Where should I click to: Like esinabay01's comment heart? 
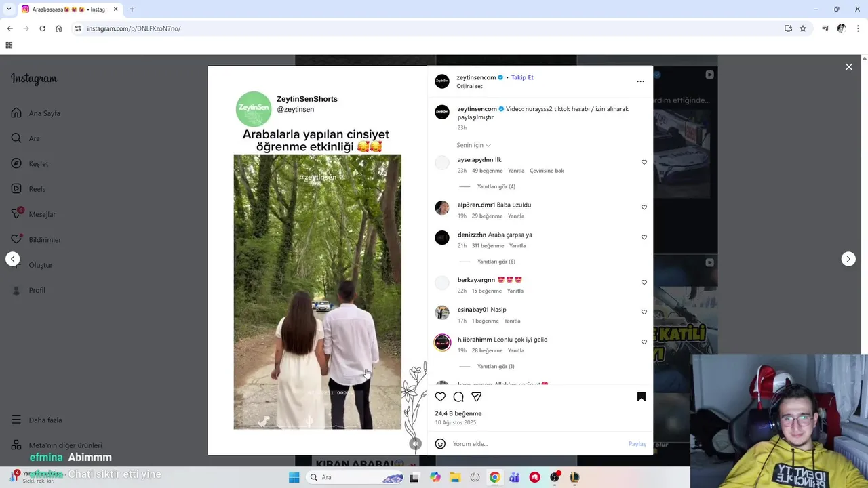tap(644, 312)
